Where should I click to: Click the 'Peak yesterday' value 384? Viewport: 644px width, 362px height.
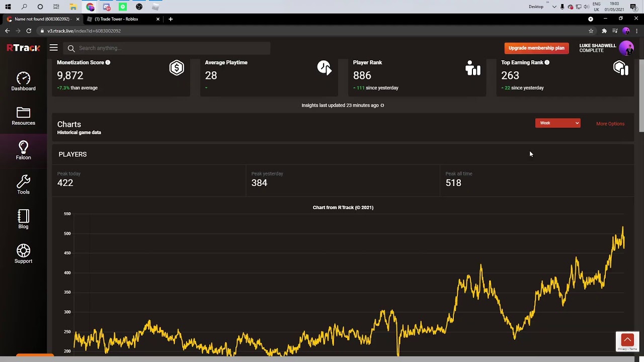pos(259,183)
